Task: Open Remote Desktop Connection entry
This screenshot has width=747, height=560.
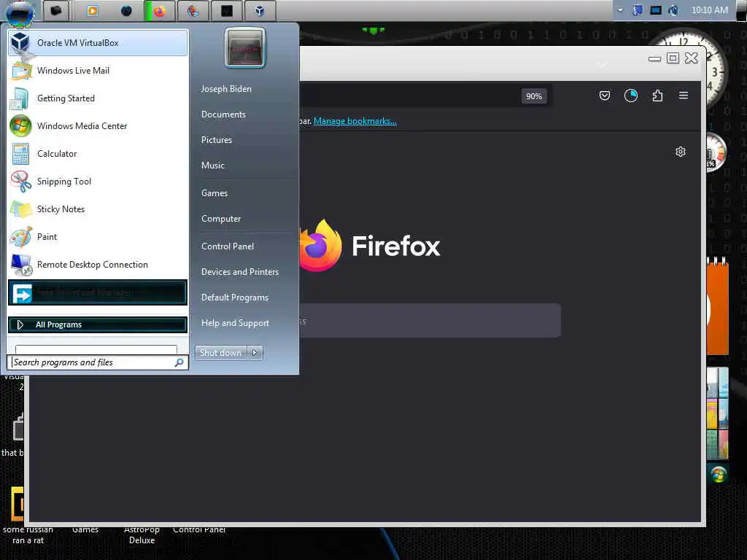Action: tap(98, 264)
